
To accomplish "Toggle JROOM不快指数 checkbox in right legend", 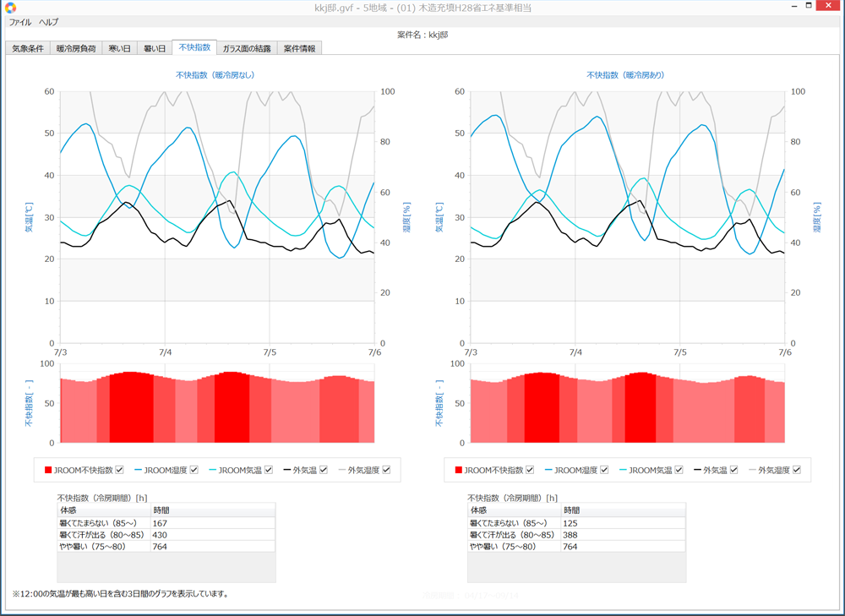I will tap(530, 470).
